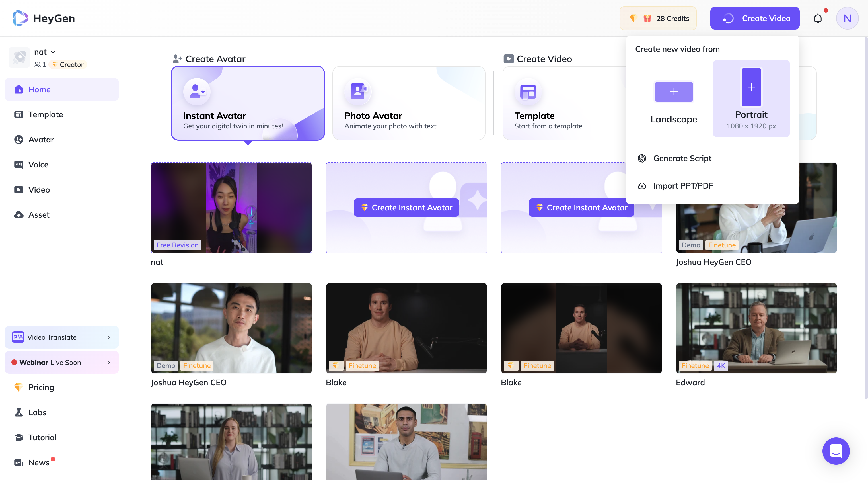Click the Template layout icon in Create Video
Screen dimensions: 868x483
click(x=528, y=91)
